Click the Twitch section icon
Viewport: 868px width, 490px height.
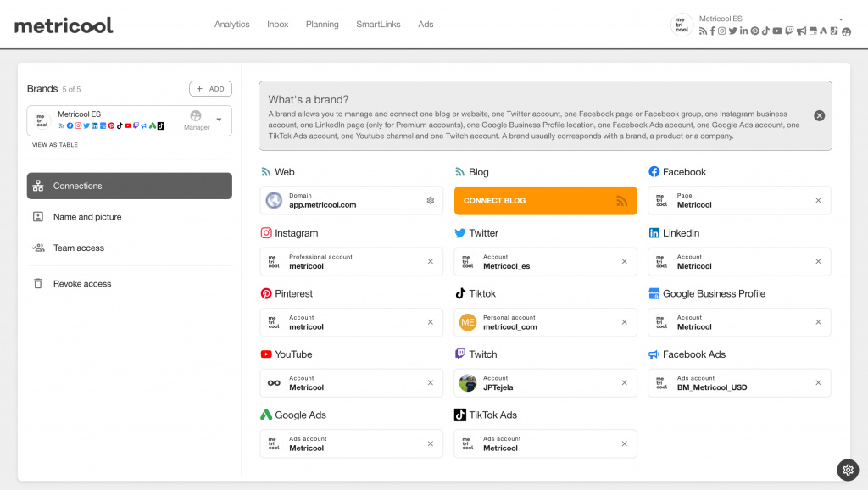tap(460, 354)
